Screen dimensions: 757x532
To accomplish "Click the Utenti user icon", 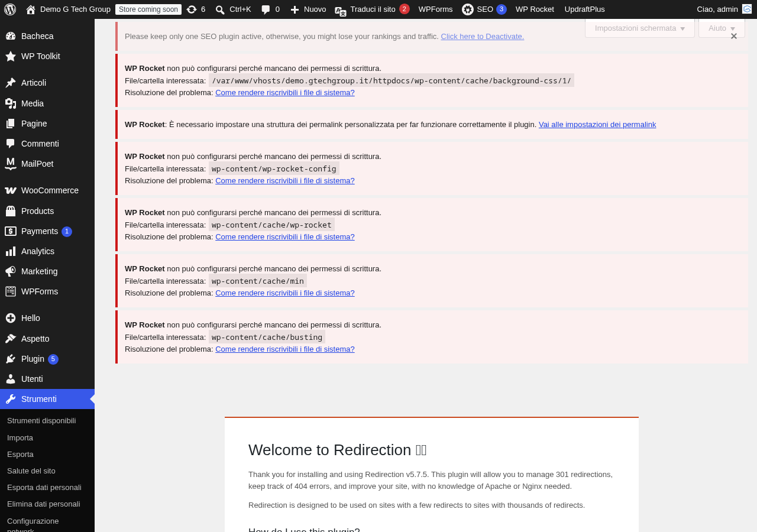I will pos(11,379).
